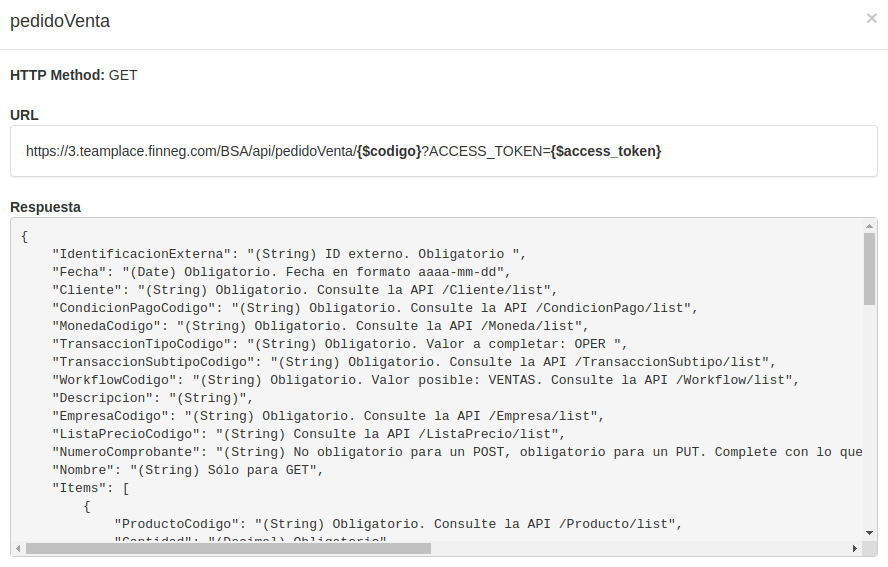Click the down arrow of the vertical scrollbar
Viewport: 888px width, 567px height.
[x=870, y=533]
